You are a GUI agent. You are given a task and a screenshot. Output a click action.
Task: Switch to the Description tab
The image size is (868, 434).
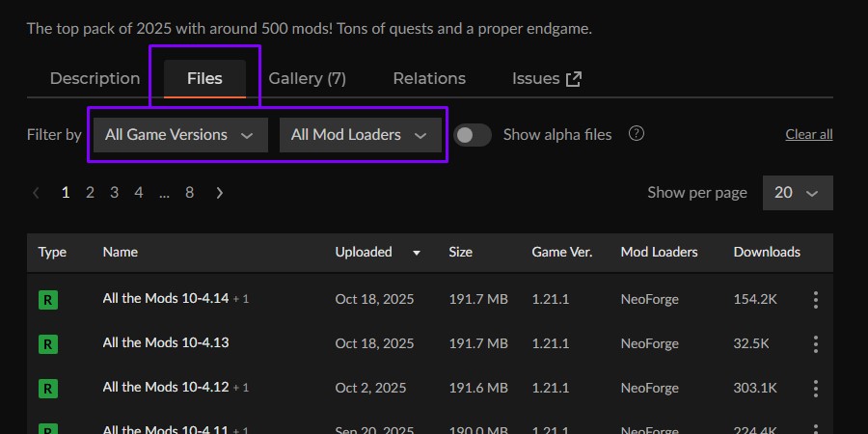(95, 79)
